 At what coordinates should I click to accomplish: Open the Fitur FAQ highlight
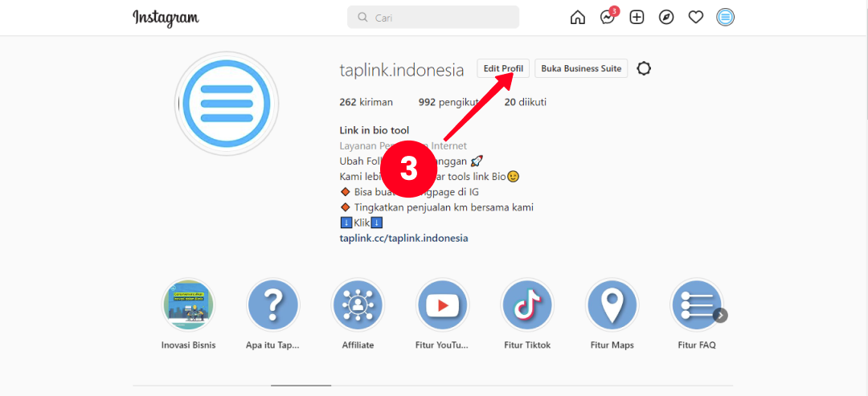pyautogui.click(x=696, y=304)
